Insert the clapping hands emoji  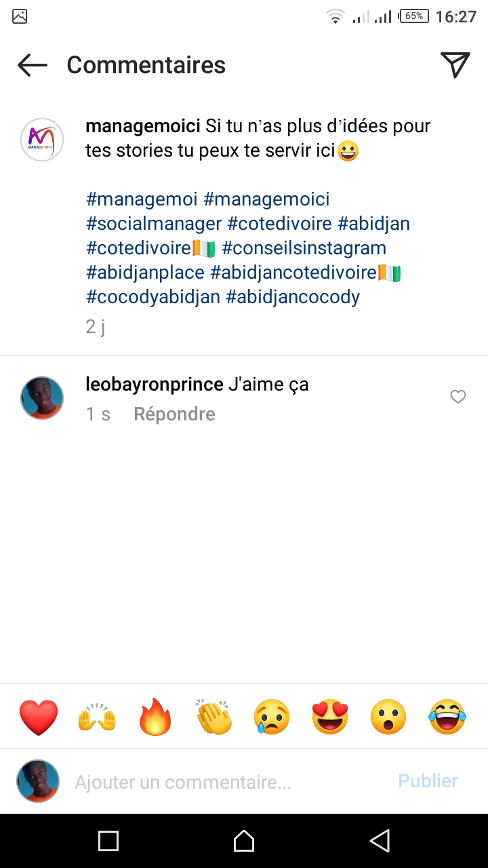(214, 717)
